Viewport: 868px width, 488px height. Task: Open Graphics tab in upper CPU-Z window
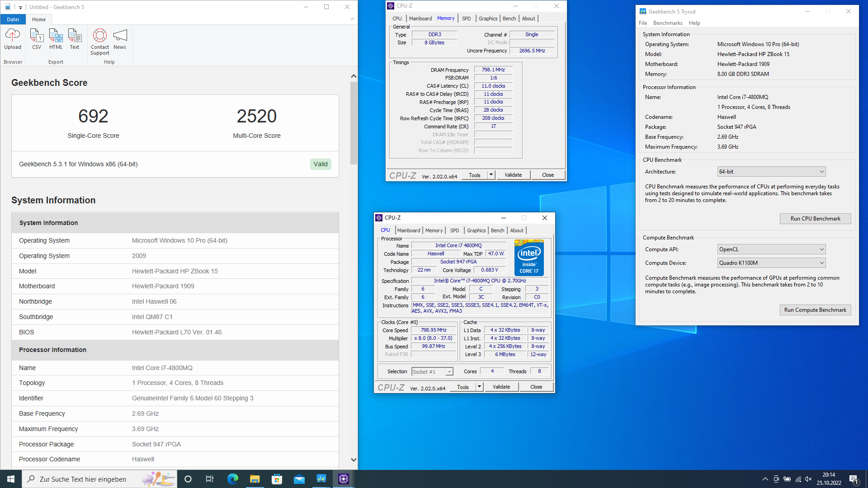(488, 19)
